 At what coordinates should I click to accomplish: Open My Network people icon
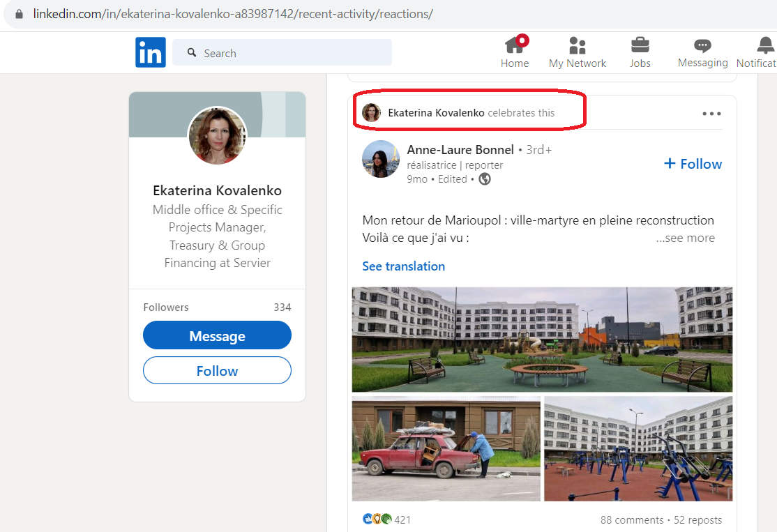click(578, 45)
